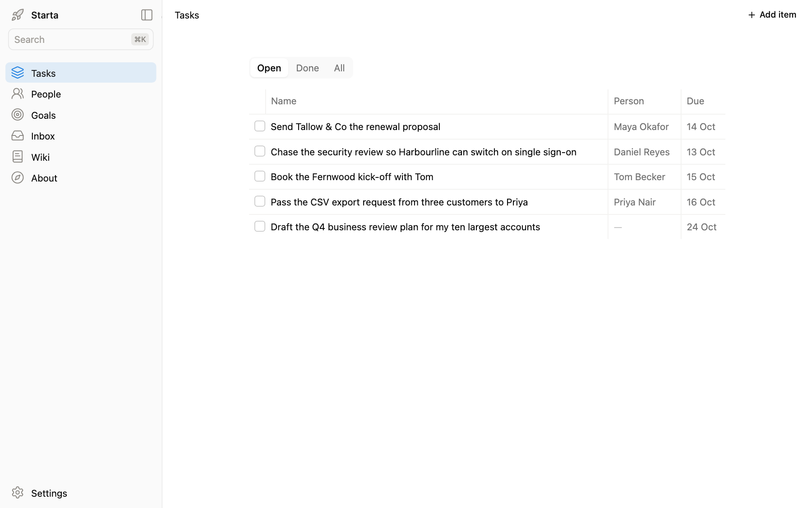812x508 pixels.
Task: Go to the Inbox page label
Action: [x=43, y=136]
